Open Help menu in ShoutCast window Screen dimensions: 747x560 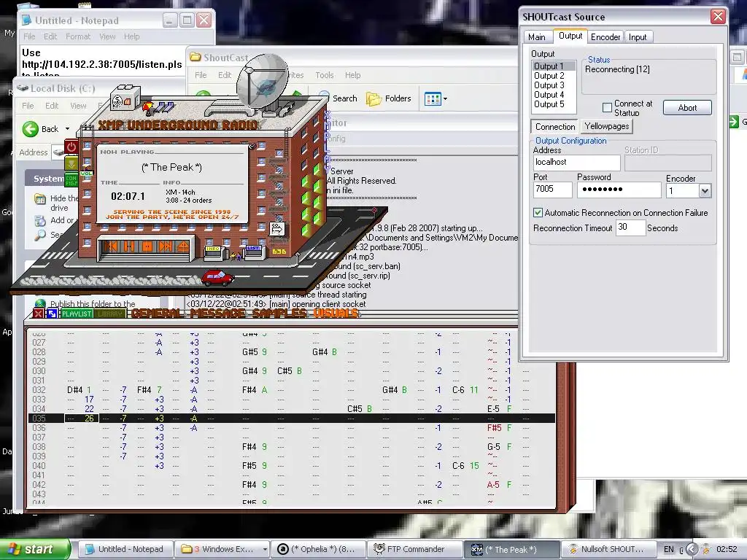point(352,75)
